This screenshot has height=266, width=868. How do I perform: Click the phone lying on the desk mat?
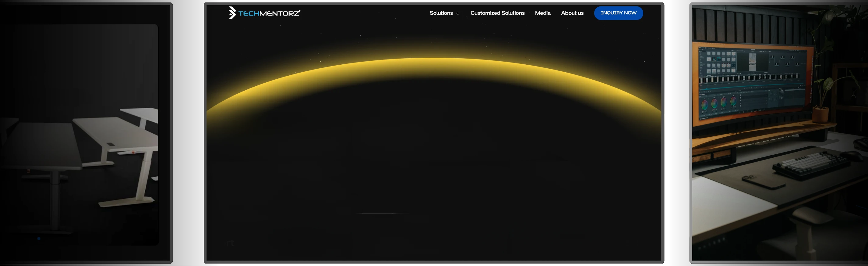pos(762,183)
